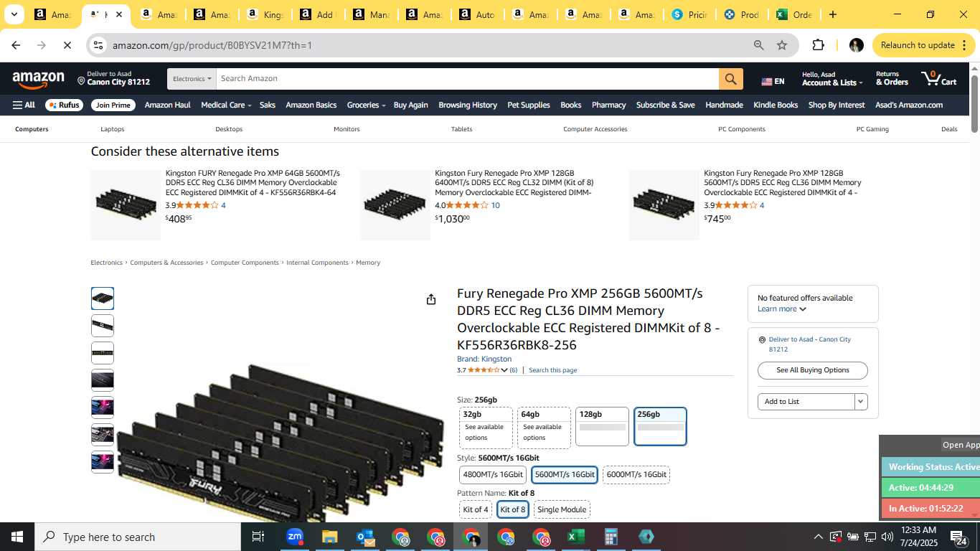Viewport: 980px width, 551px height.
Task: Open the Chrome profile avatar
Action: 856,45
